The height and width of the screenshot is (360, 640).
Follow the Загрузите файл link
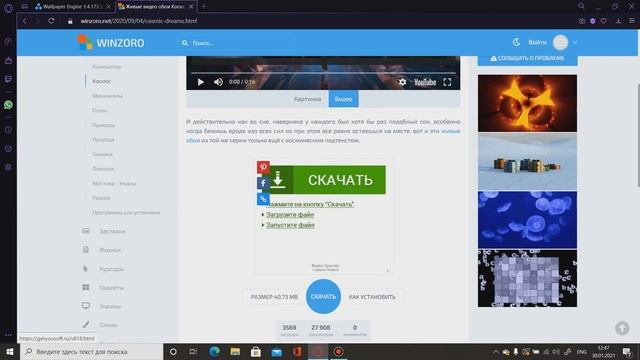point(290,214)
